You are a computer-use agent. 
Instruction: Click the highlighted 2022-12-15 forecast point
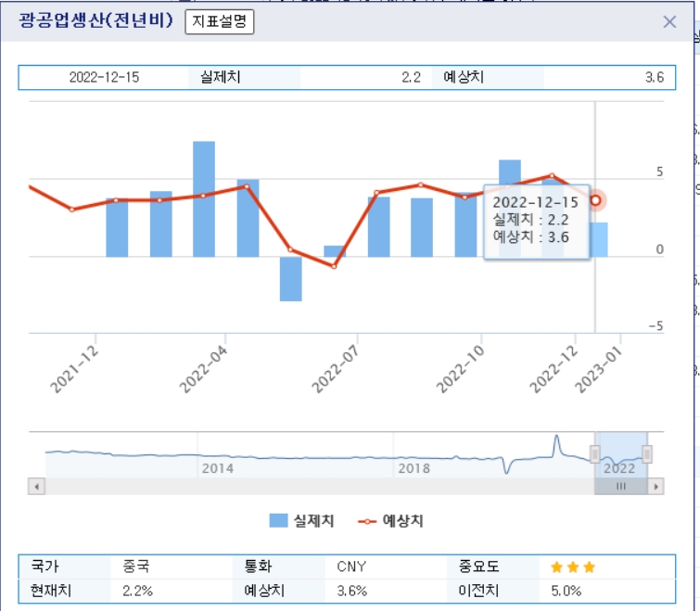595,200
